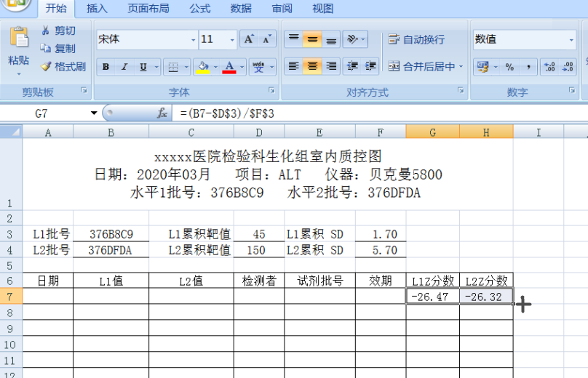Screen dimensions: 588x378
Task: Open the 宋体 font name dropdown
Action: pos(194,40)
